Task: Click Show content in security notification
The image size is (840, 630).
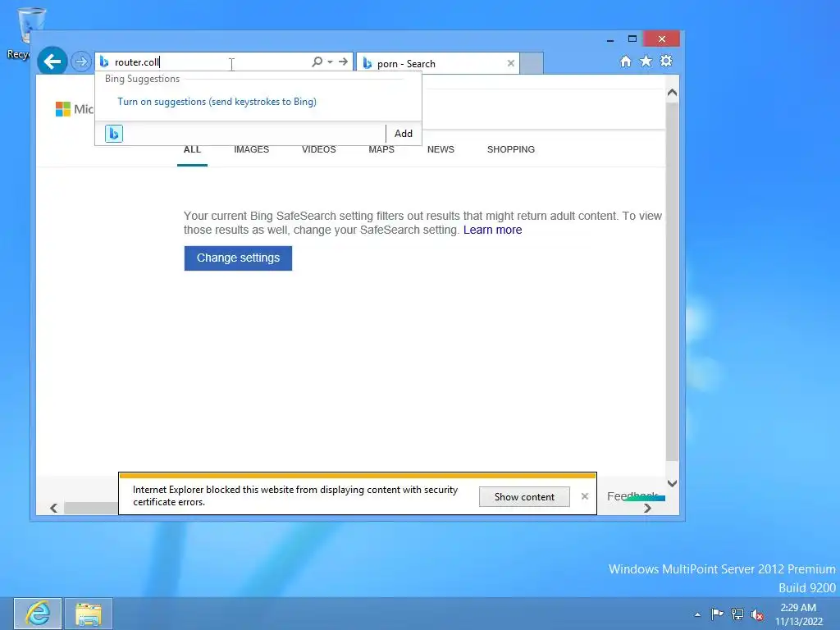Action: click(524, 496)
